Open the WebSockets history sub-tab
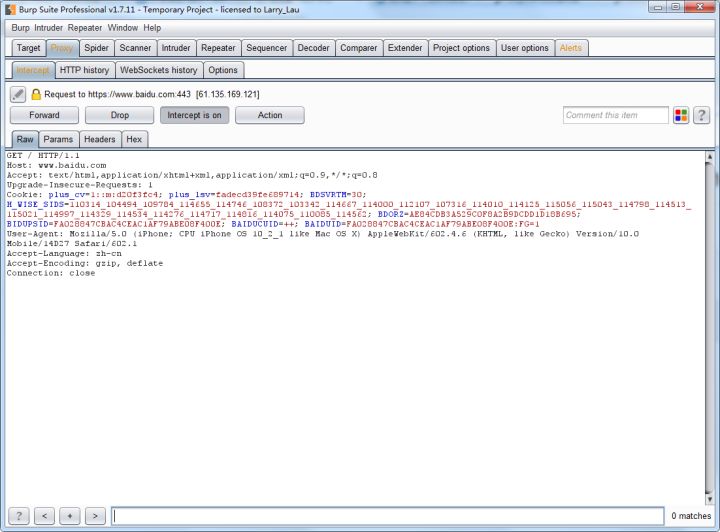Screen dimensions: 720x532 (159, 70)
